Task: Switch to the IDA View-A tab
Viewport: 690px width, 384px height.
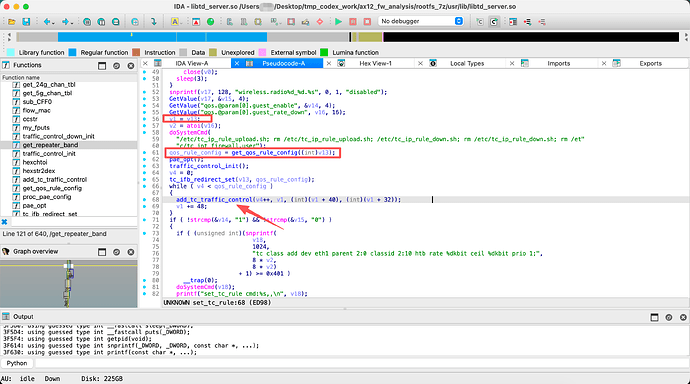Action: [192, 63]
